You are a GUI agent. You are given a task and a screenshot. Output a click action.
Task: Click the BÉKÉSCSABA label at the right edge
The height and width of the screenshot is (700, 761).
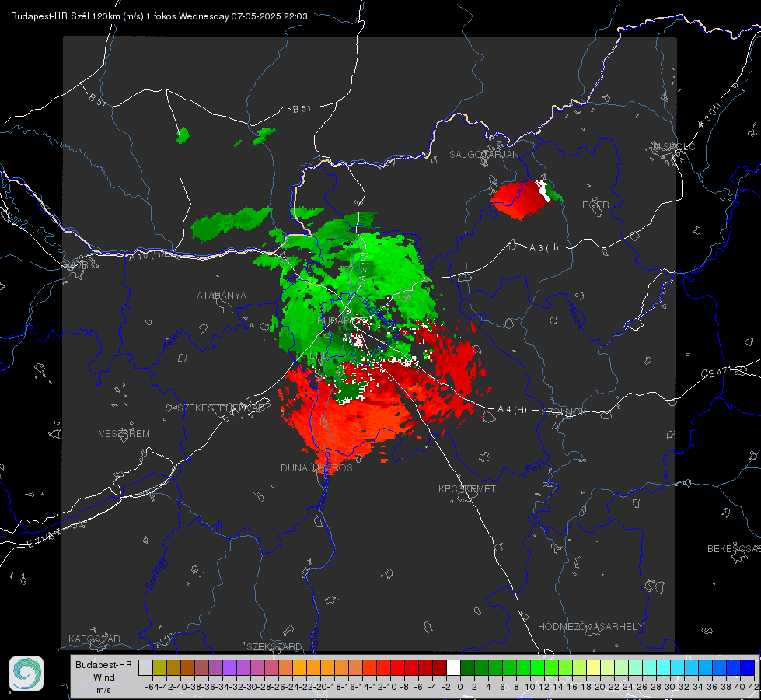[734, 548]
